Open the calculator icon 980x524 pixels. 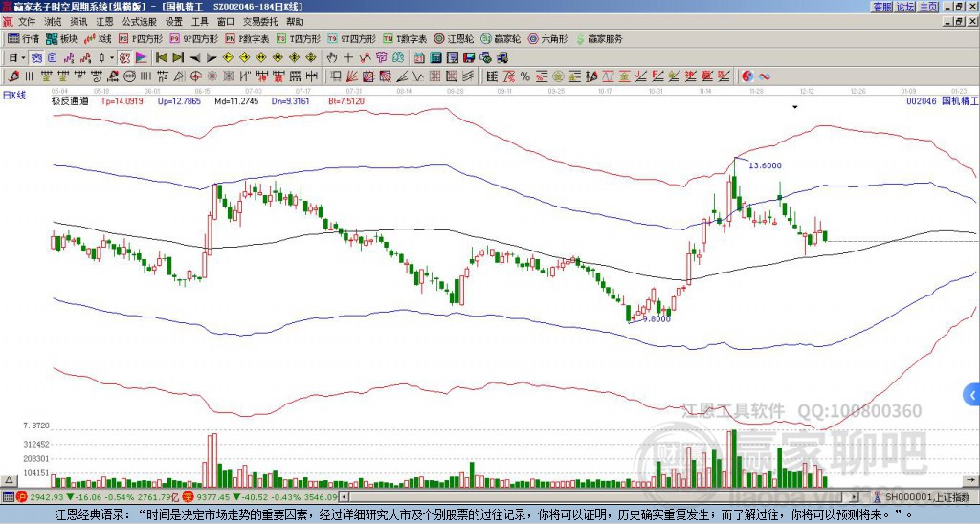pyautogui.click(x=435, y=58)
